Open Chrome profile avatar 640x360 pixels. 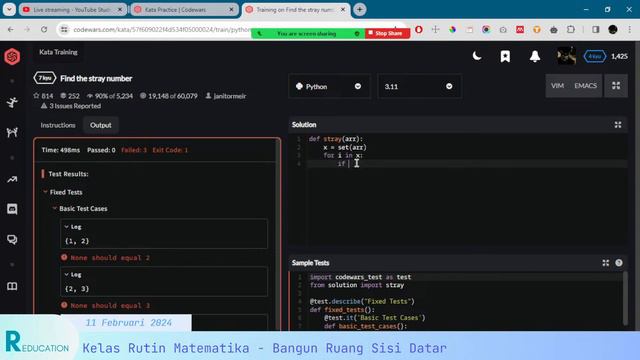(x=613, y=29)
